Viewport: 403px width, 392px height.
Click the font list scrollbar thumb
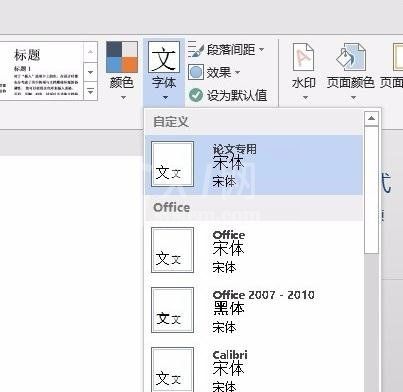[x=371, y=189]
